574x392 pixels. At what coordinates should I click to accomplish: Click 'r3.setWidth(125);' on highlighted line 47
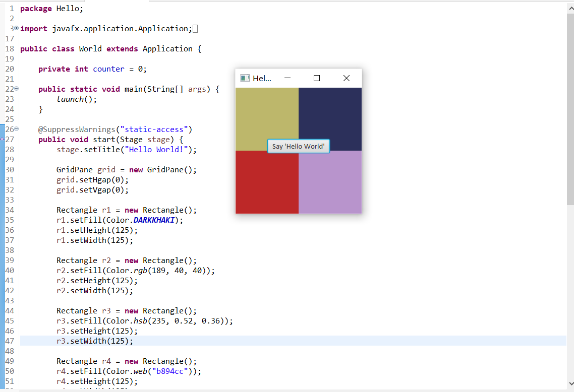(95, 341)
